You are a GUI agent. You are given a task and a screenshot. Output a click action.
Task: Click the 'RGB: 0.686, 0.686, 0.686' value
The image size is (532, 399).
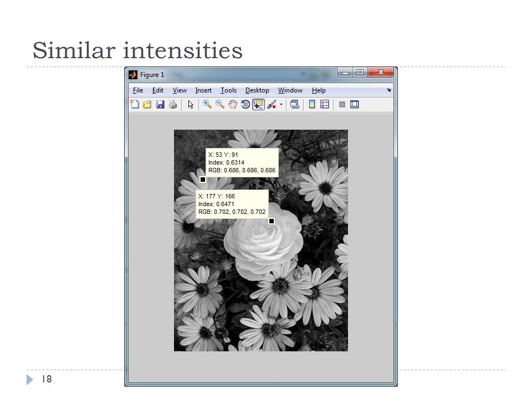(242, 170)
